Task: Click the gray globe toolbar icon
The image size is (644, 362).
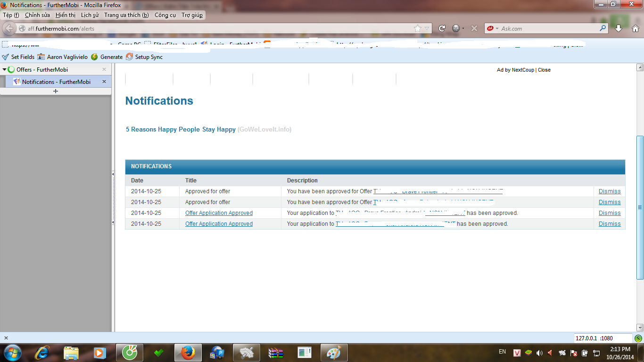Action: pyautogui.click(x=455, y=28)
